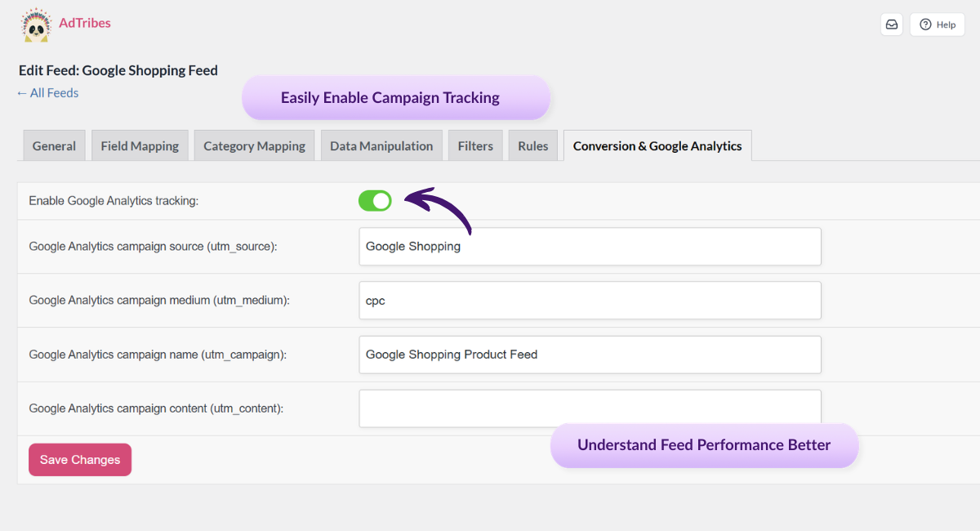Open the Data Manipulation tab
980x531 pixels.
381,145
